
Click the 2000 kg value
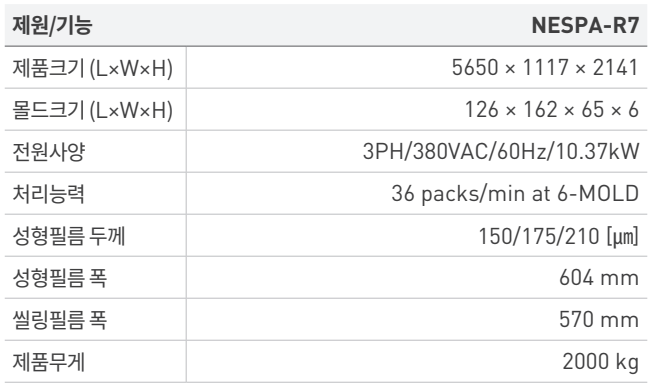pos(601,362)
